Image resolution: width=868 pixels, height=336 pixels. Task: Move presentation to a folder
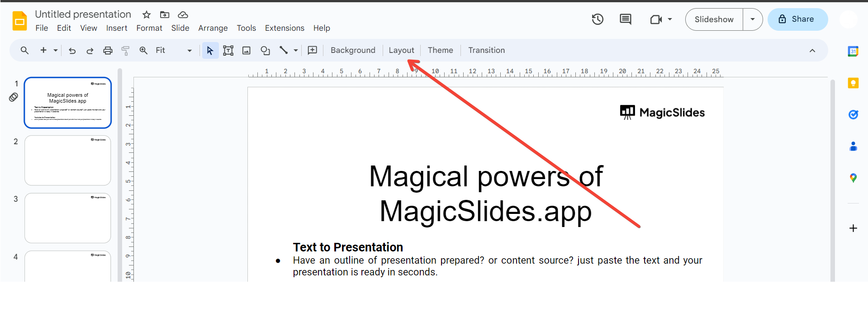pyautogui.click(x=165, y=15)
